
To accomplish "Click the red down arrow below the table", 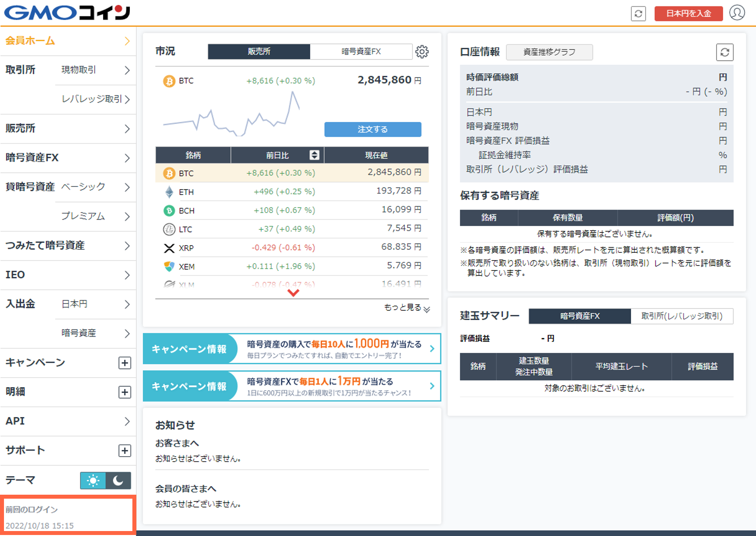I will click(x=293, y=293).
